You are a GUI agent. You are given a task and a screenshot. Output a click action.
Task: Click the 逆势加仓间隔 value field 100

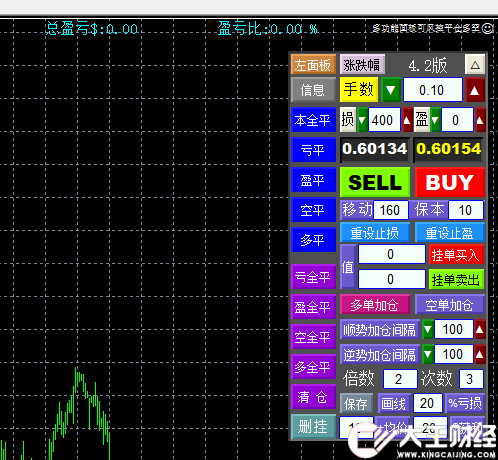(x=454, y=354)
